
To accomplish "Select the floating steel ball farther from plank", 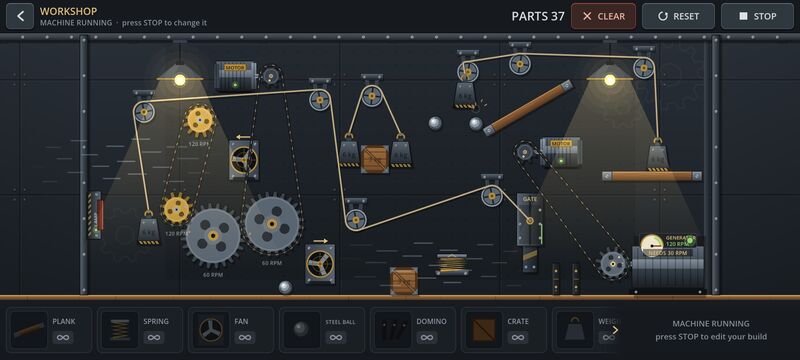I will (x=435, y=123).
